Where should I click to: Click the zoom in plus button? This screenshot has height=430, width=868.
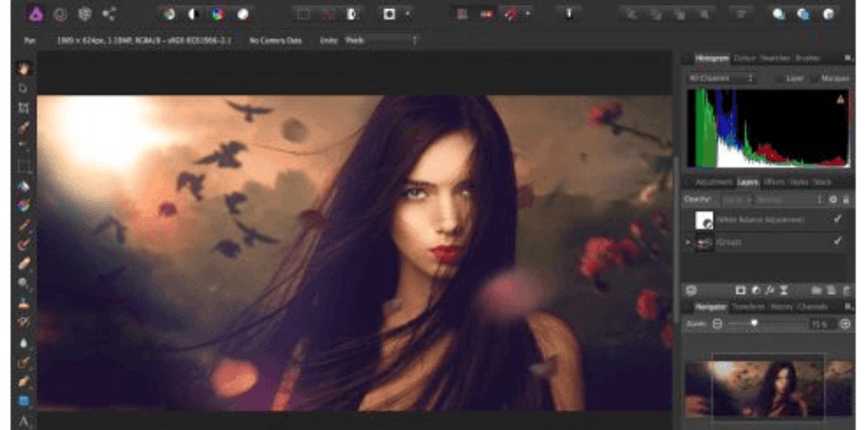[x=845, y=324]
